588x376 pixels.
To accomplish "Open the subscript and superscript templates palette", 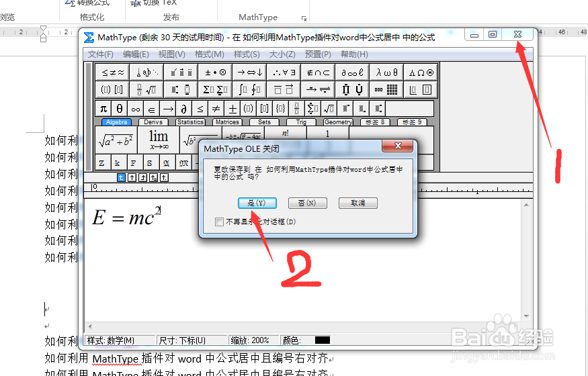I will click(x=181, y=89).
